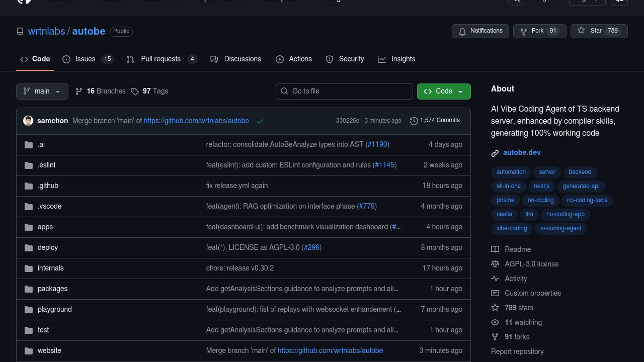The width and height of the screenshot is (644, 362).
Task: Open the main branch dropdown
Action: click(42, 92)
